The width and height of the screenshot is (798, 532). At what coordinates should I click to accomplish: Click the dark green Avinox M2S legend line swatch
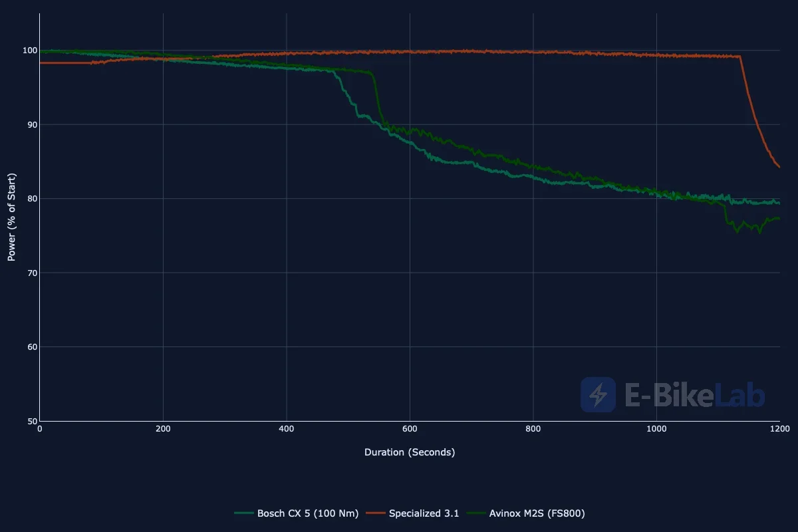point(476,513)
